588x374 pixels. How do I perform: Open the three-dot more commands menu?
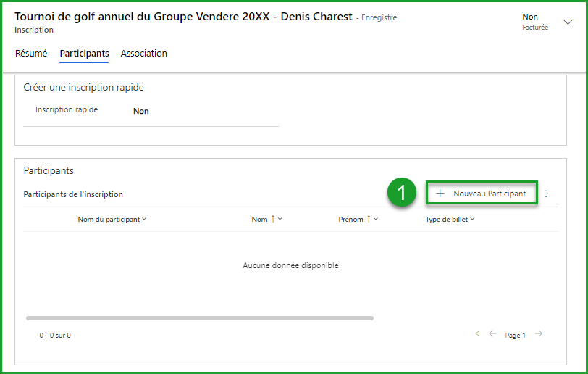pyautogui.click(x=546, y=194)
